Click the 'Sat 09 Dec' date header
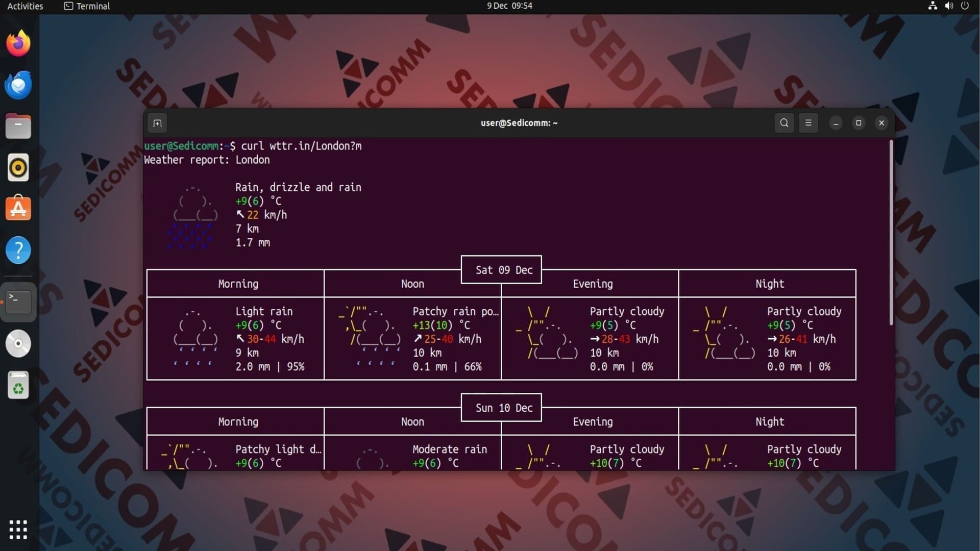The image size is (980, 551). tap(504, 270)
